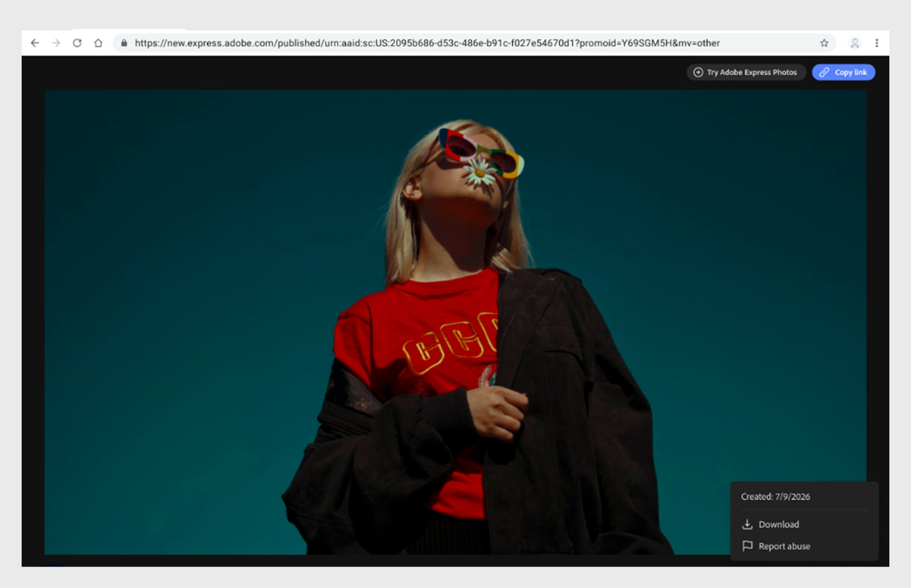The image size is (911, 588).
Task: Click the published photo of the woman
Action: 455,322
